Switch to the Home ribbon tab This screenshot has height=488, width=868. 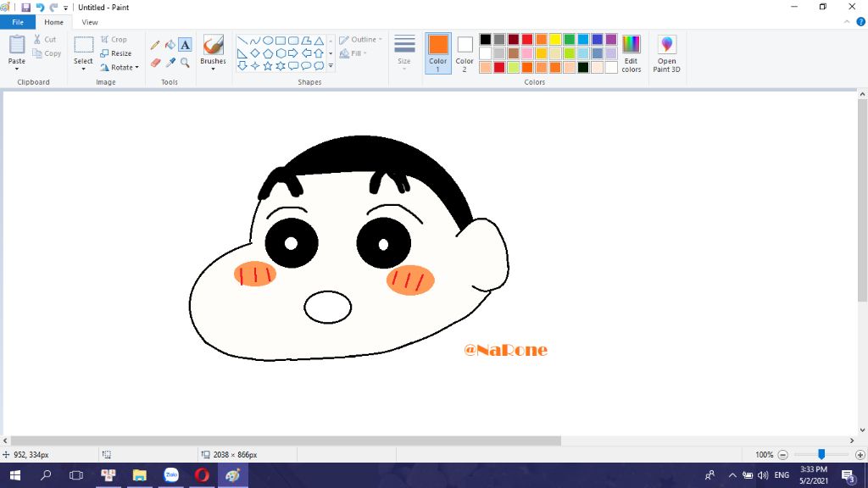pos(53,22)
